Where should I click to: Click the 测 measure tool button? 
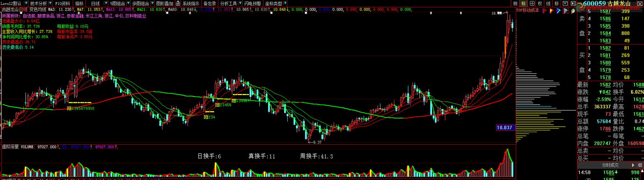click(515, 4)
